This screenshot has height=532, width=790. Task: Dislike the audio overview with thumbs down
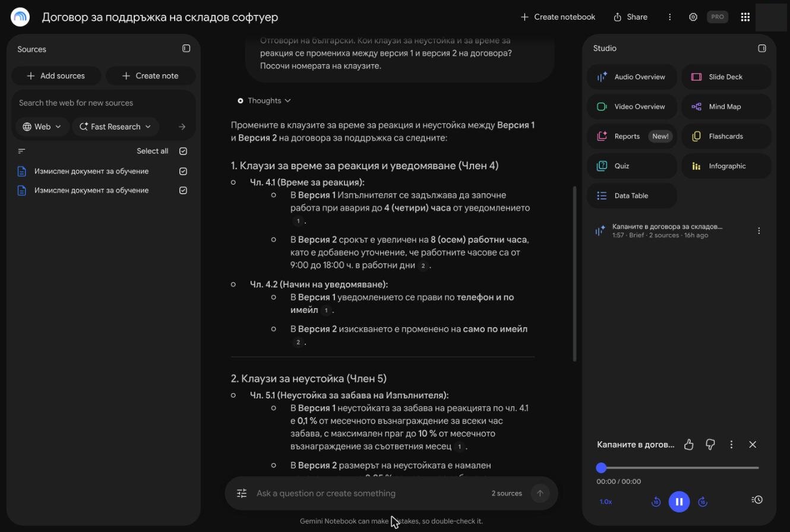pyautogui.click(x=710, y=444)
